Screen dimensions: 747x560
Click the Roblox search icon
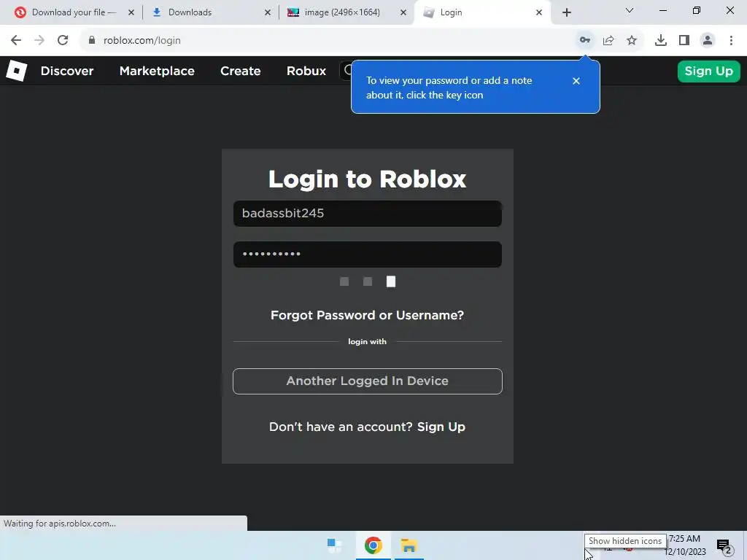(348, 71)
